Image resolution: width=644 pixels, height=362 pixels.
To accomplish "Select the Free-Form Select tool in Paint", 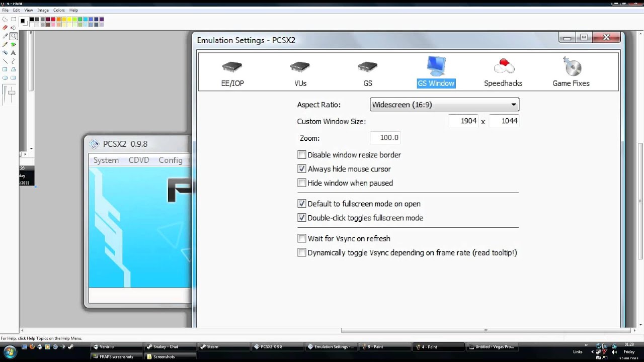I will click(x=5, y=19).
